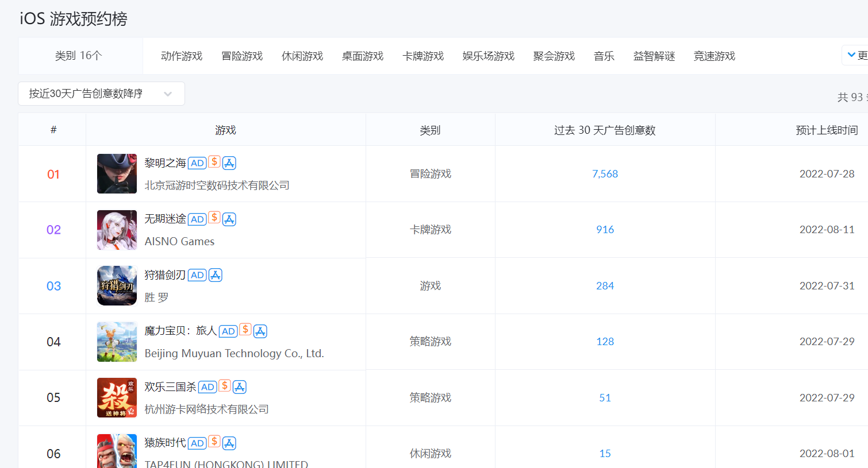Click the 过去 30 天广告创意数 column header
The height and width of the screenshot is (468, 868).
coord(605,130)
